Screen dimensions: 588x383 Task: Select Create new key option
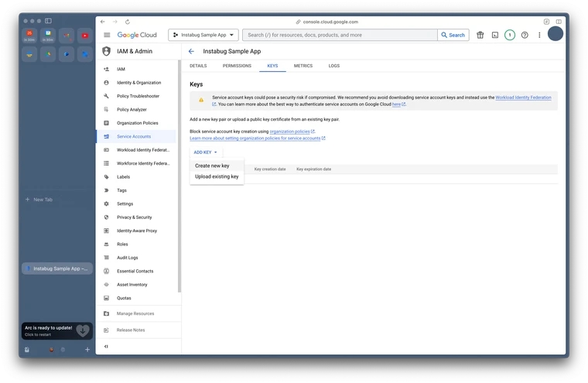212,166
